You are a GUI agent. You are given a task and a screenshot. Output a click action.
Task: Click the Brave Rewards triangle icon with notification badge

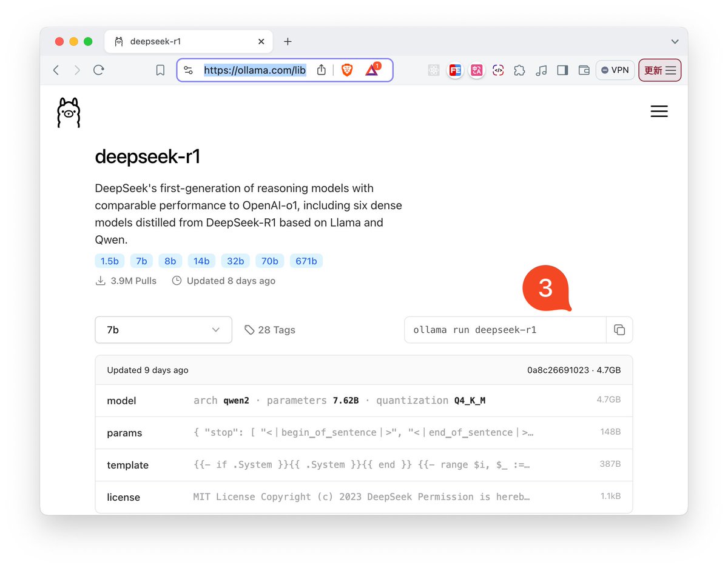click(x=371, y=70)
